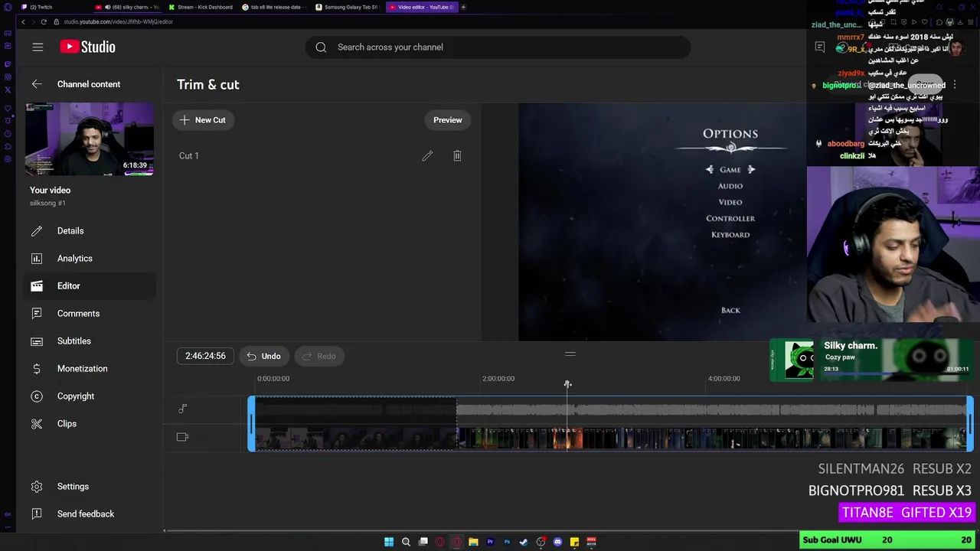Click the Preview button
Image resolution: width=980 pixels, height=551 pixels.
pos(448,120)
